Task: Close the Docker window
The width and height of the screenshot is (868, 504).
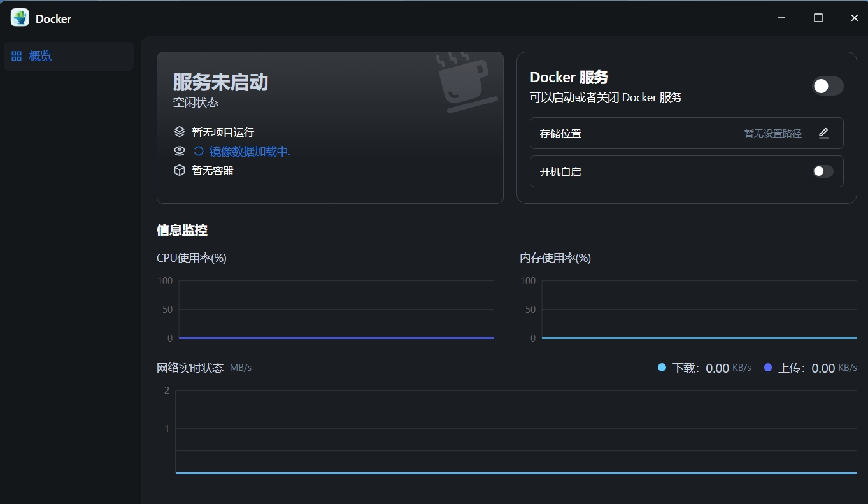Action: [x=854, y=18]
